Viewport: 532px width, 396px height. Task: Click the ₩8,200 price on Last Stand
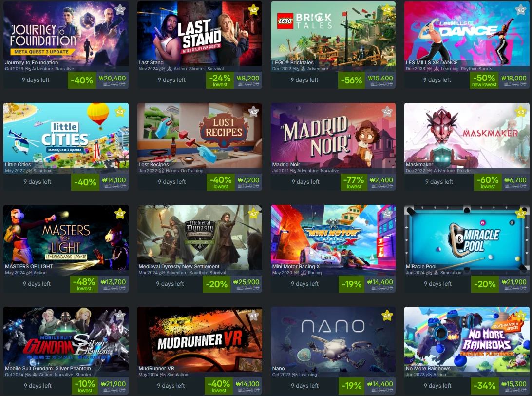[248, 78]
